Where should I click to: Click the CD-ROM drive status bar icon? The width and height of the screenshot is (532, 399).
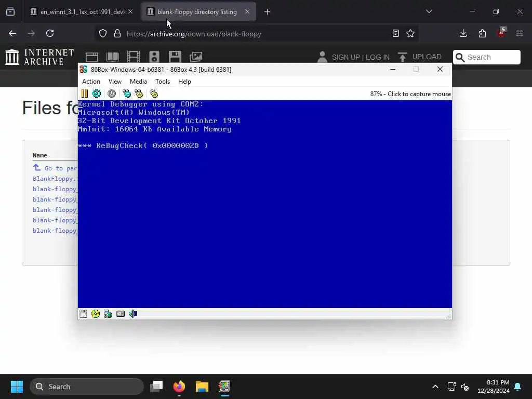click(x=96, y=314)
